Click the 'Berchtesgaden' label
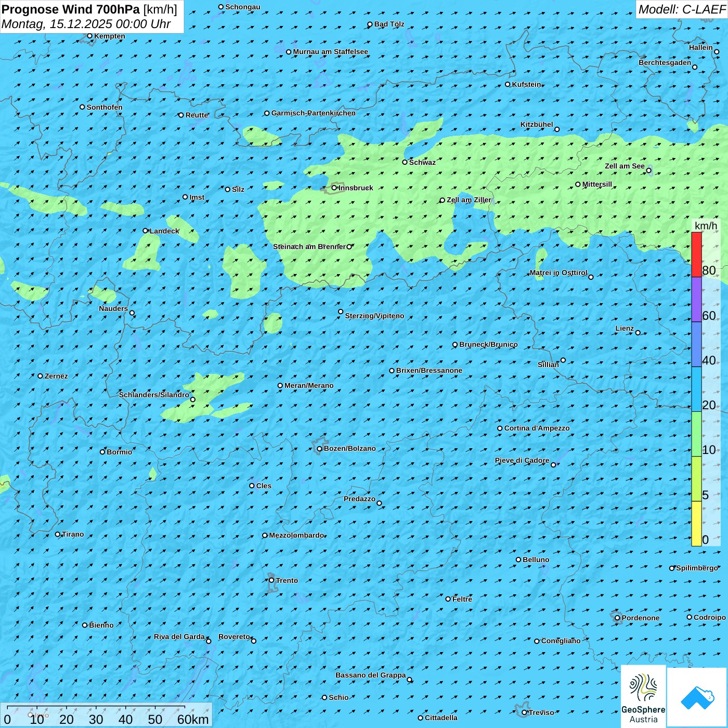 click(x=665, y=62)
